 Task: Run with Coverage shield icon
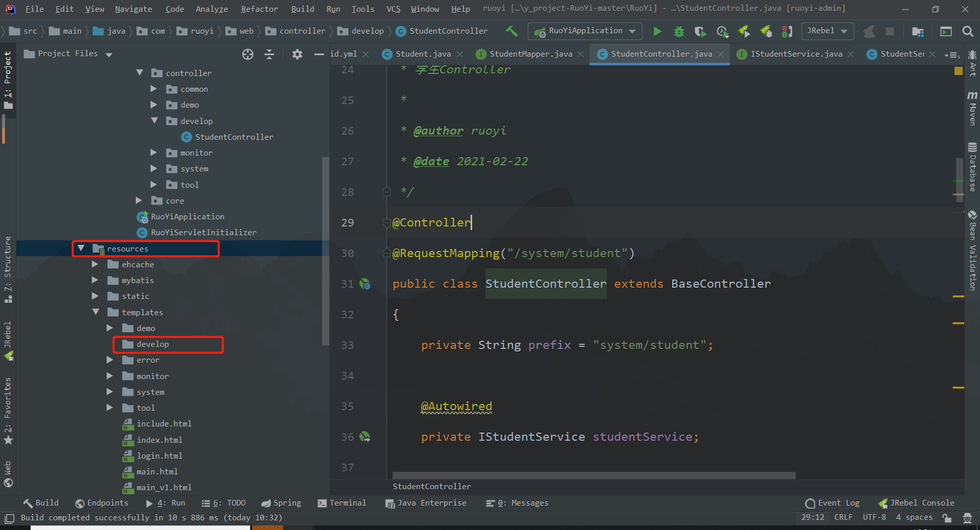coord(700,32)
